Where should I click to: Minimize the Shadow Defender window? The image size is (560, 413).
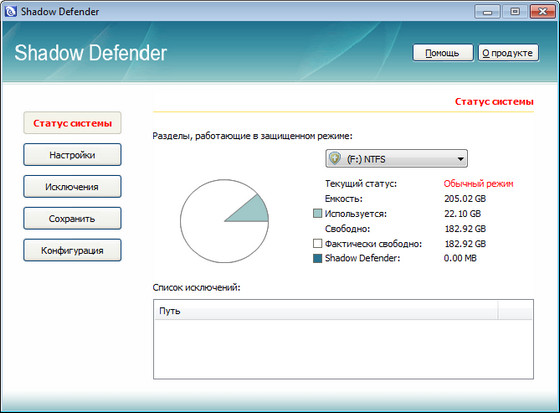point(487,12)
